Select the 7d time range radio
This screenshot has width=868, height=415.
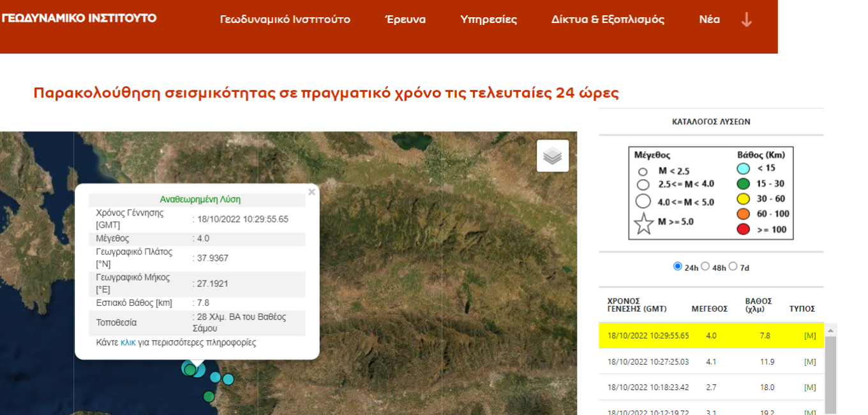[733, 266]
